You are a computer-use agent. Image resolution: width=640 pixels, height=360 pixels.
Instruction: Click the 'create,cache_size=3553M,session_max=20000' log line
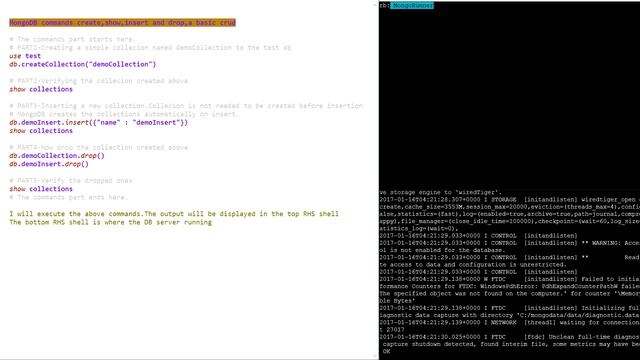click(509, 207)
